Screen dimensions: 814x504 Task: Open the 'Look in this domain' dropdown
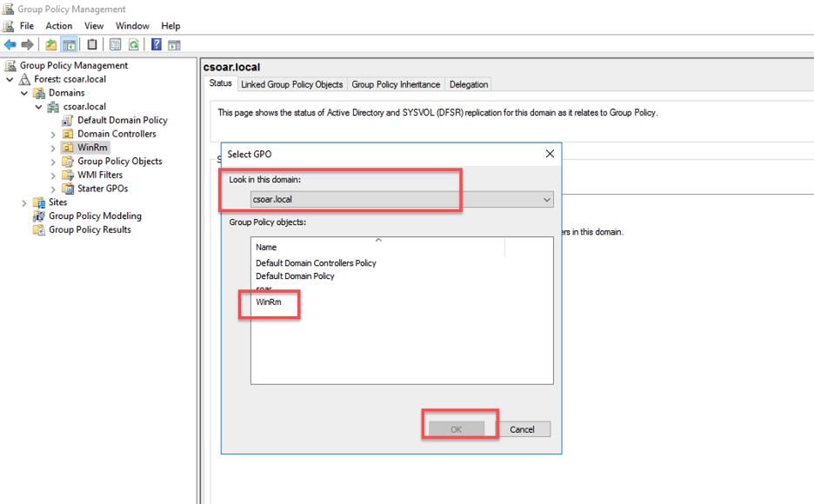pos(547,199)
